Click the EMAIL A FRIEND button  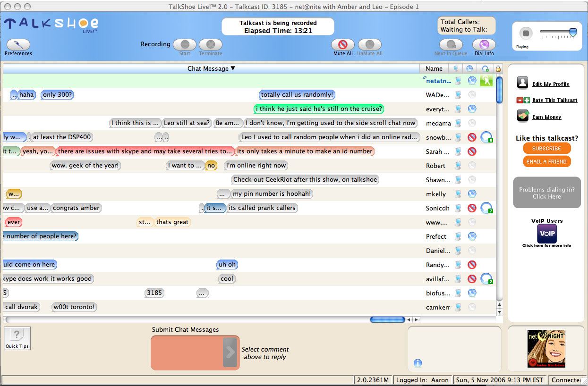(546, 161)
